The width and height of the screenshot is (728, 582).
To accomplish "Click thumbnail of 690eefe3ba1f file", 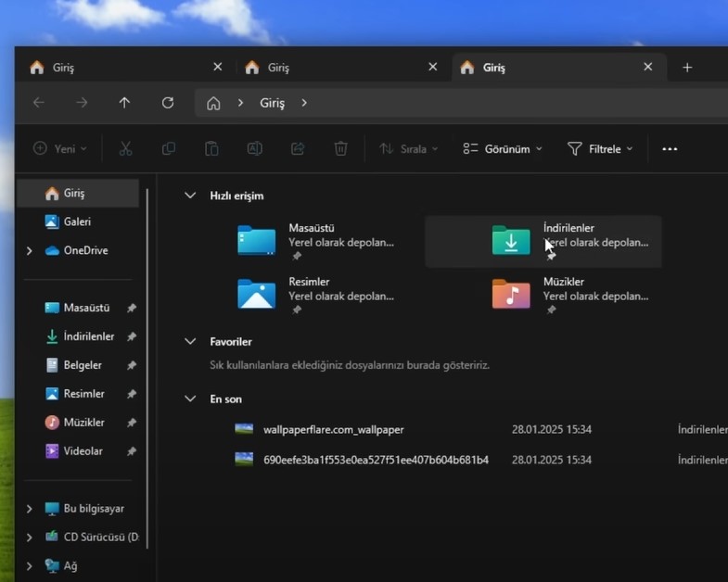I will (x=244, y=460).
